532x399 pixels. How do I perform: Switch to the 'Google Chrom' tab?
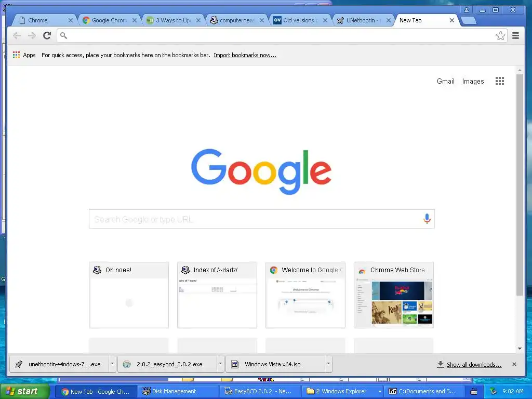109,20
